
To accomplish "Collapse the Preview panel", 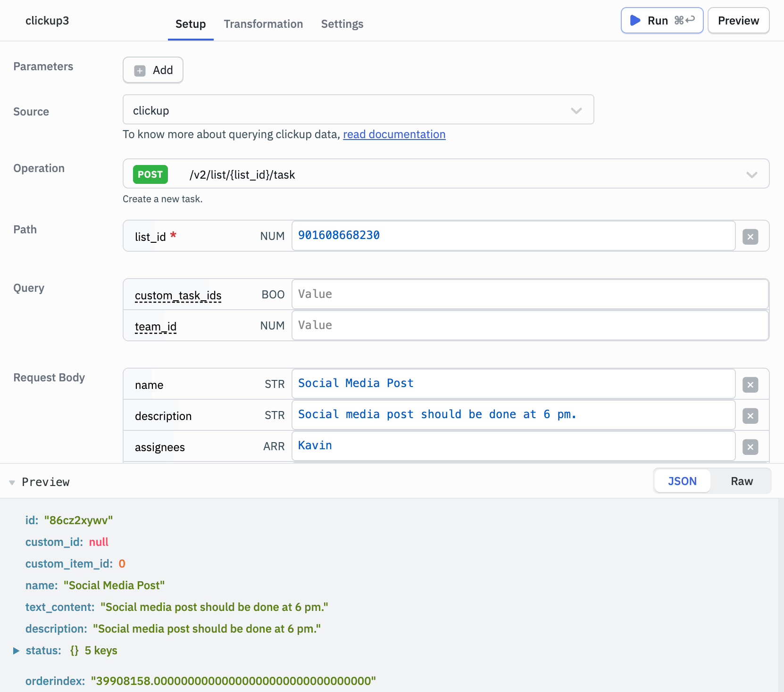I will click(12, 482).
